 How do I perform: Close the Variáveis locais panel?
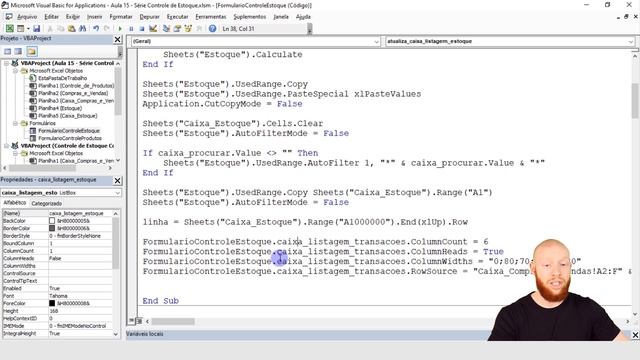pos(635,335)
